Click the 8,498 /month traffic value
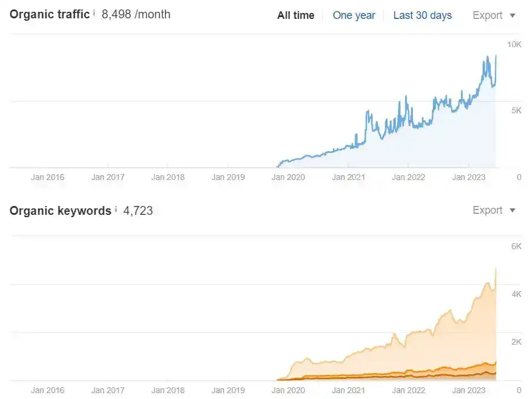This screenshot has width=532, height=399. click(136, 14)
